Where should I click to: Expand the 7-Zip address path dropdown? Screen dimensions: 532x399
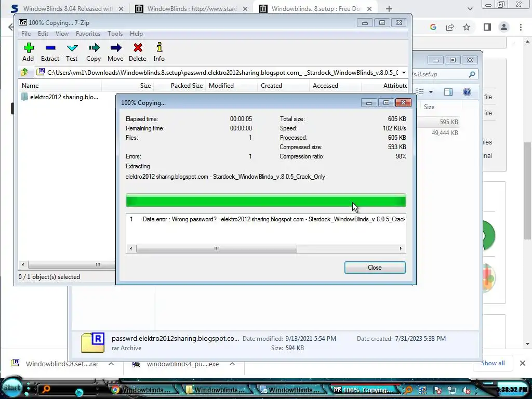click(x=404, y=73)
